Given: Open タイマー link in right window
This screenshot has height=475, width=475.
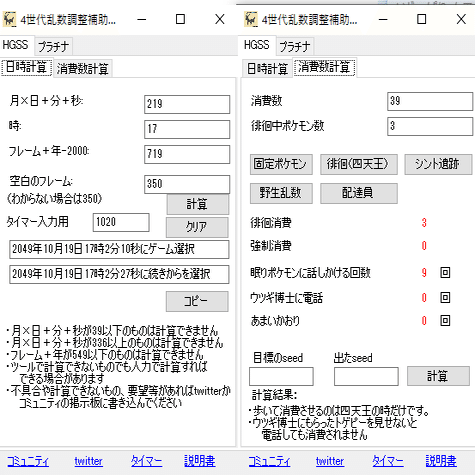Looking at the screenshot, I should pos(387,461).
